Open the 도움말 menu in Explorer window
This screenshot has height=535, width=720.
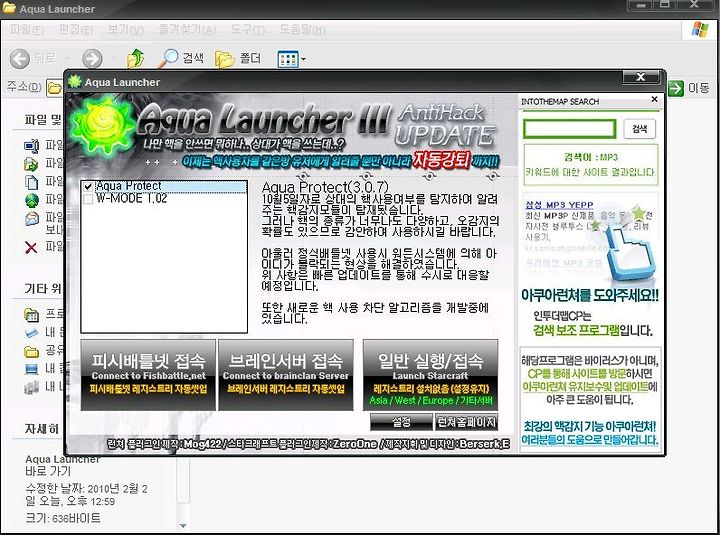coord(303,30)
